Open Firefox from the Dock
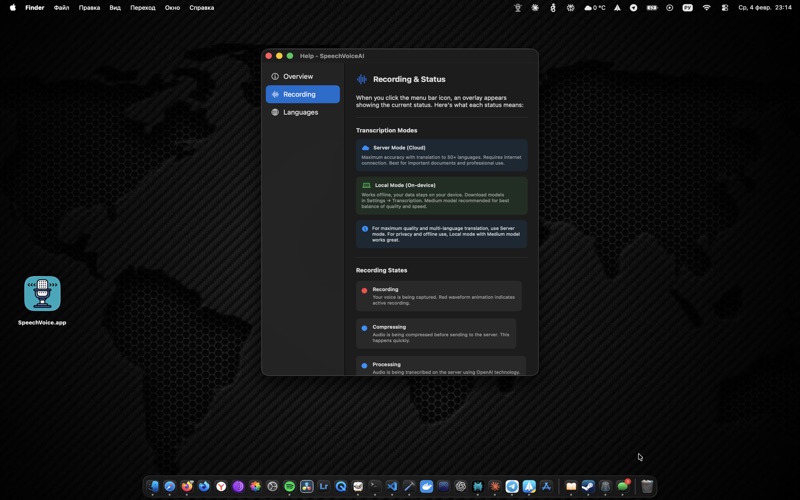This screenshot has width=800, height=500. click(187, 486)
